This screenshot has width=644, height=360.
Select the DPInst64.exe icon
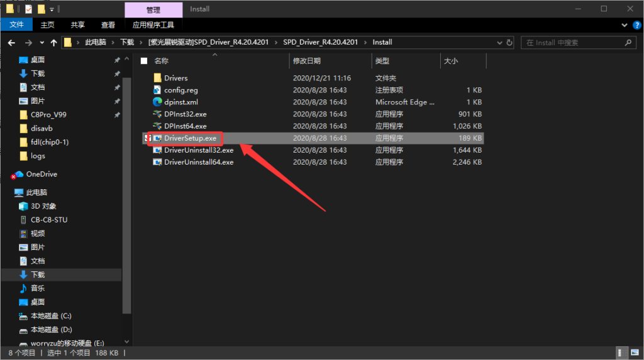(x=157, y=126)
